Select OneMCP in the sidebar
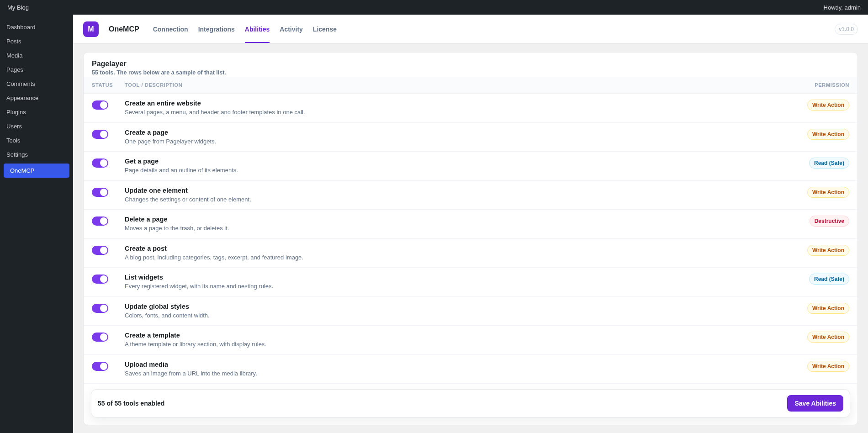868x433 pixels. click(37, 171)
